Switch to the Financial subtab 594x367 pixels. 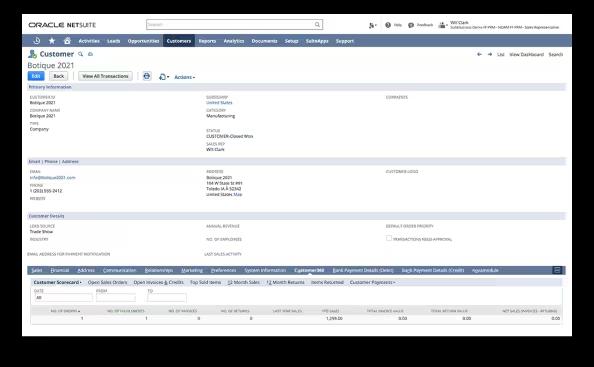point(60,270)
